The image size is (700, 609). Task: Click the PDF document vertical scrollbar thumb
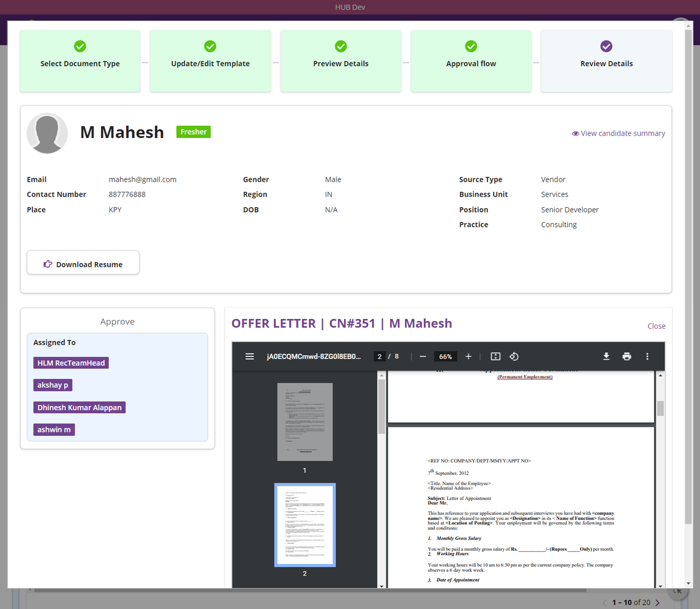pyautogui.click(x=660, y=408)
